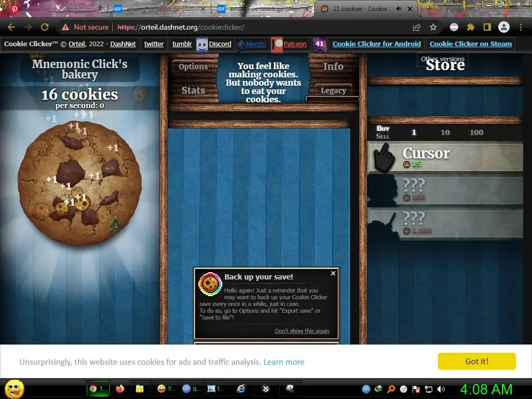This screenshot has width=532, height=399.
Task: Open the Orteil link
Action: [77, 44]
